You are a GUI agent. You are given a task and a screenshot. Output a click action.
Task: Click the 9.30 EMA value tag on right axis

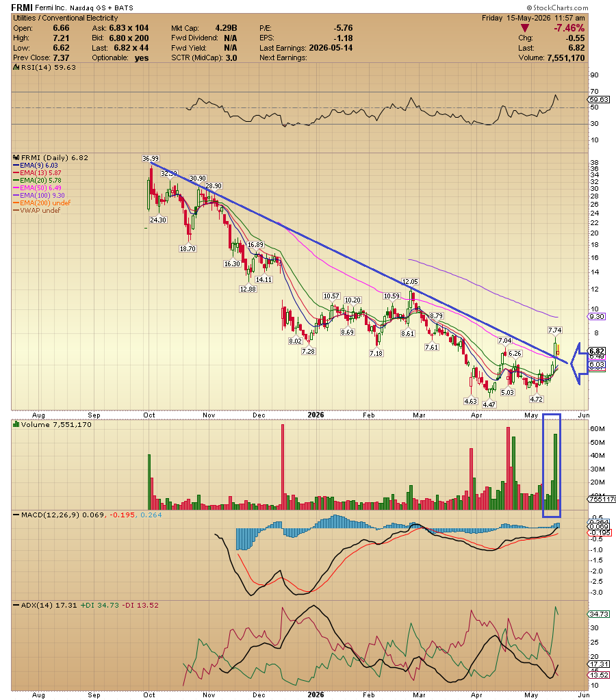(597, 317)
